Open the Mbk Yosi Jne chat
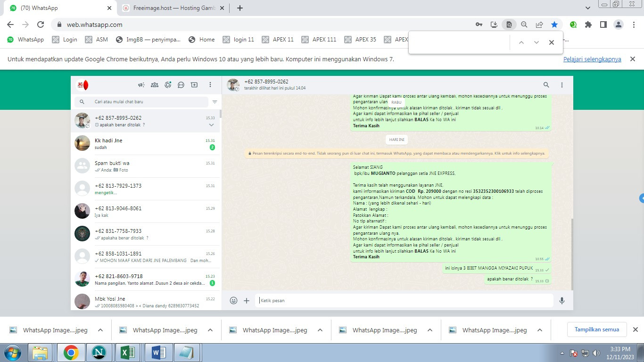This screenshot has height=362, width=644. [x=145, y=301]
